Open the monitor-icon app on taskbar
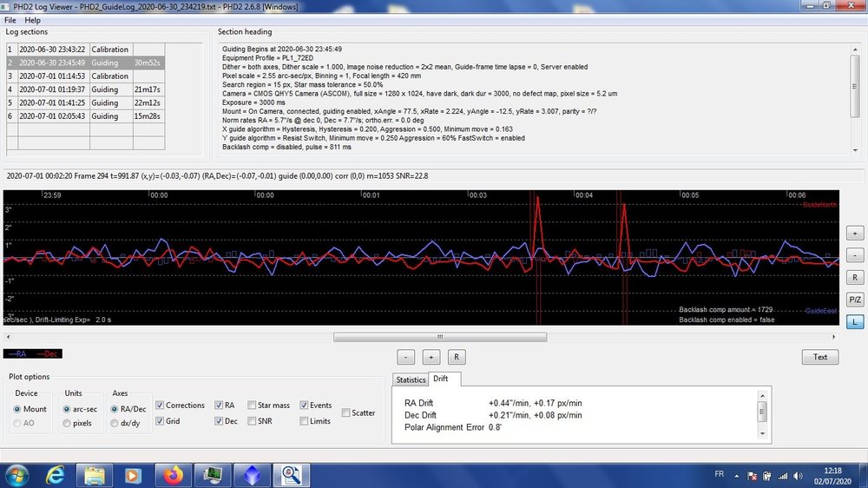The image size is (868, 488). coord(212,475)
